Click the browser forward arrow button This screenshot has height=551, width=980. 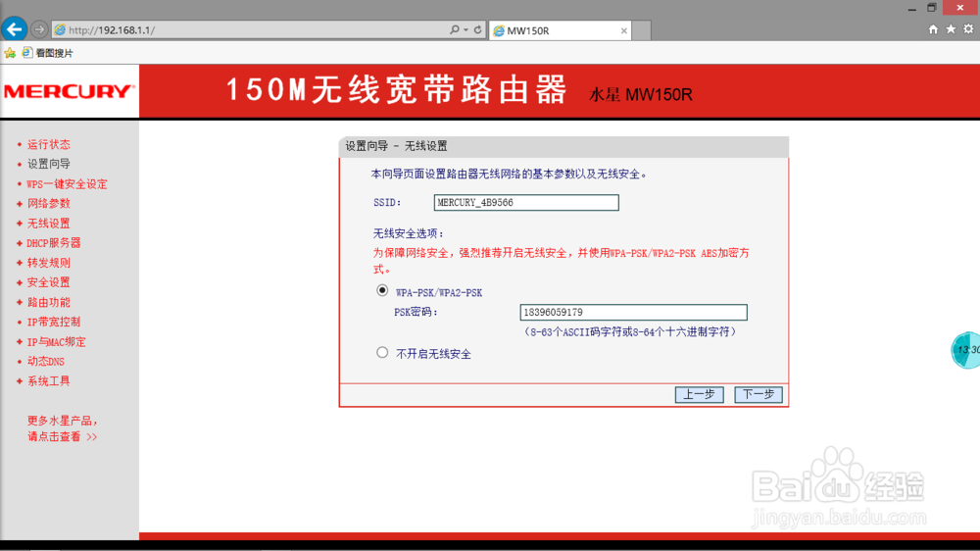[x=39, y=29]
